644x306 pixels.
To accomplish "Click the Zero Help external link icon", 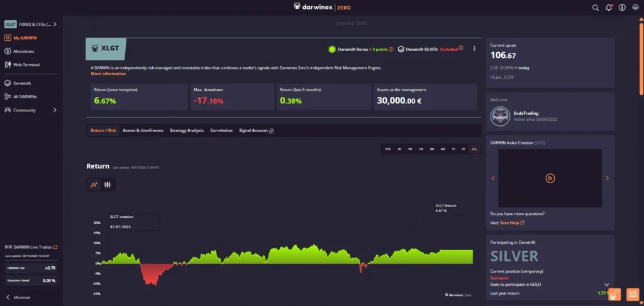I will 523,223.
